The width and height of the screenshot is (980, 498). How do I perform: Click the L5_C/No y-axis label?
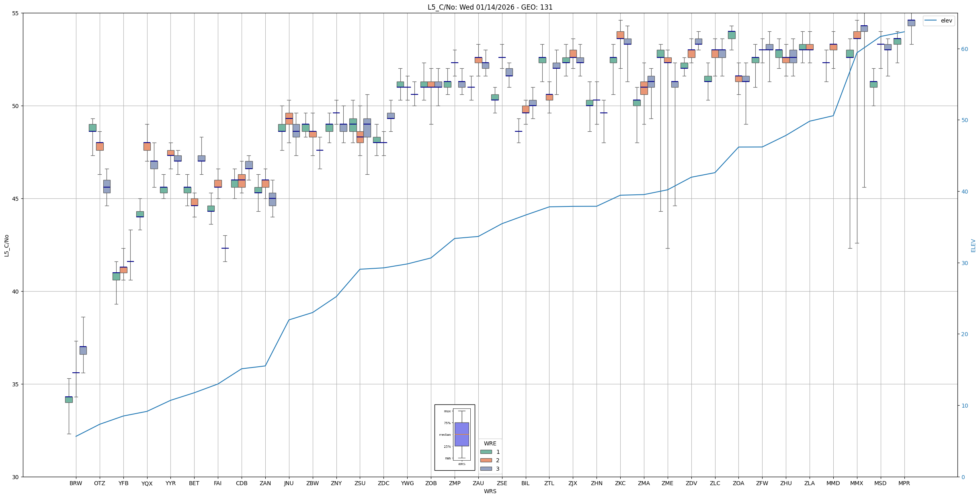[6, 245]
